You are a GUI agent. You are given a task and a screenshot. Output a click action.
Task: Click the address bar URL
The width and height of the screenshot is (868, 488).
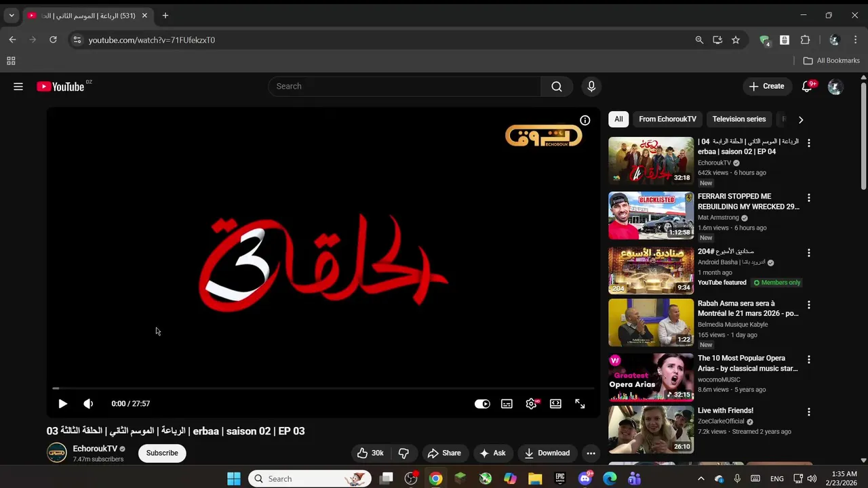click(152, 40)
